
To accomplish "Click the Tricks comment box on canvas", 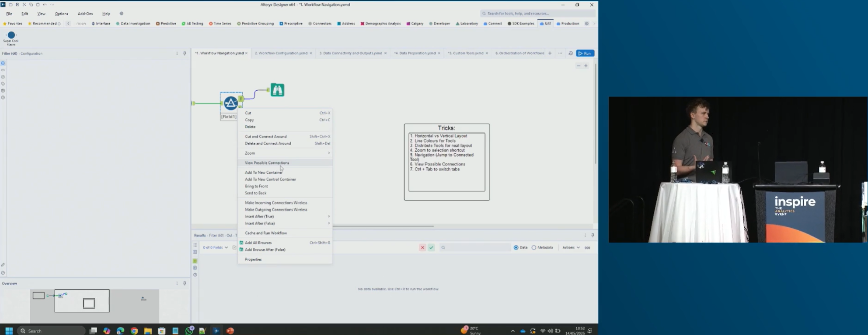I will (x=446, y=162).
